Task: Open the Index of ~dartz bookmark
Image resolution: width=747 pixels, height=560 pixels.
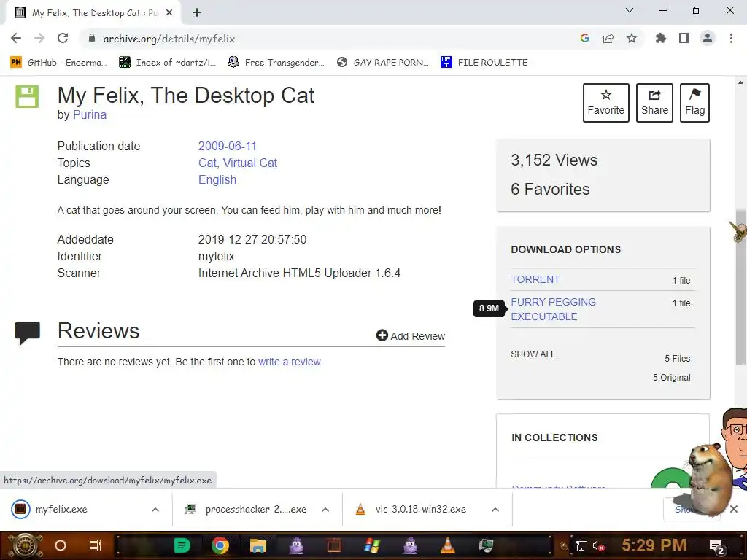Action: (167, 63)
